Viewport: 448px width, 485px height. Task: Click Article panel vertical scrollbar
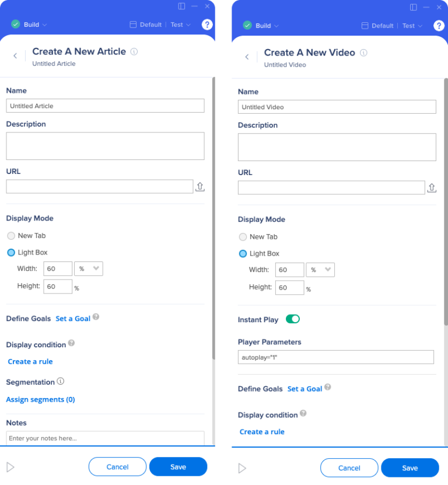pos(213,218)
